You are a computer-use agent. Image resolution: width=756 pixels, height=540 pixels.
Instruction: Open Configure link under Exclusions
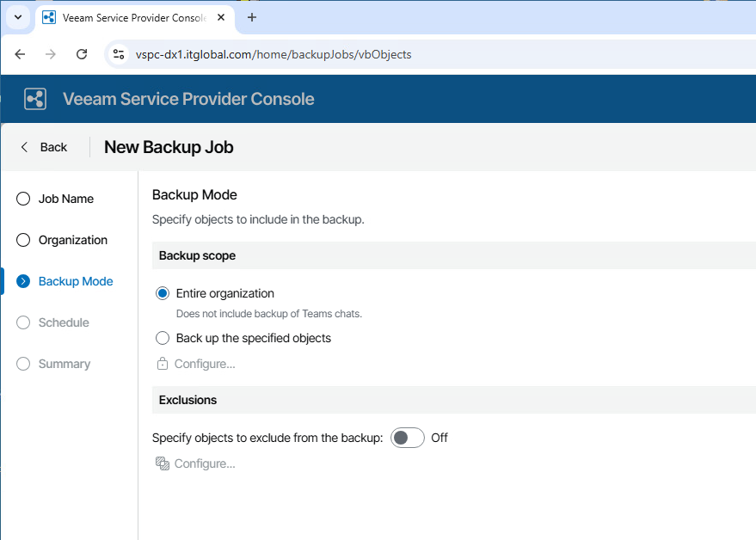[205, 463]
